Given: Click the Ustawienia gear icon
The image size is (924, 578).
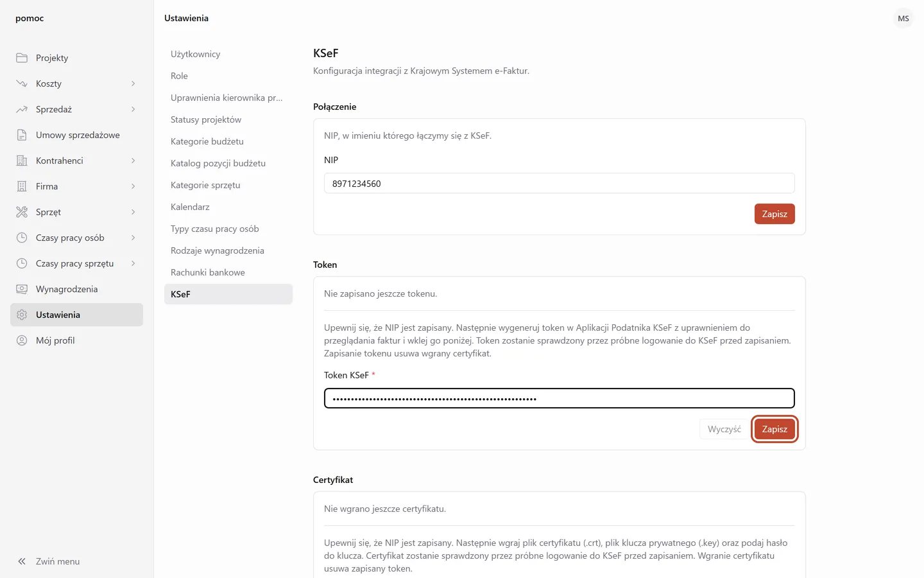Looking at the screenshot, I should tap(22, 315).
